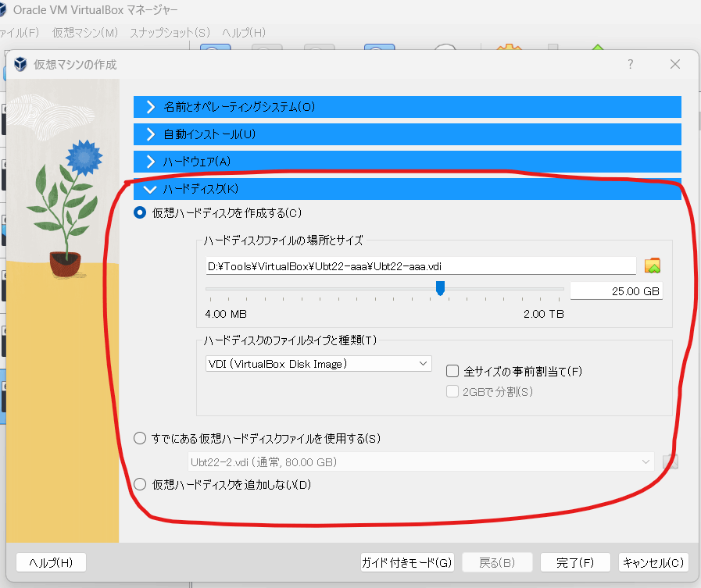Click キャンセル(C) button

point(653,562)
